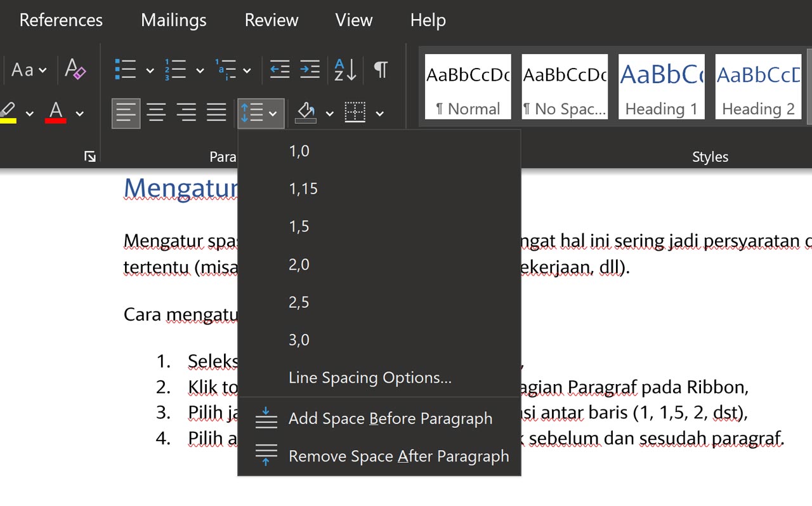Open the Help tab

(428, 20)
